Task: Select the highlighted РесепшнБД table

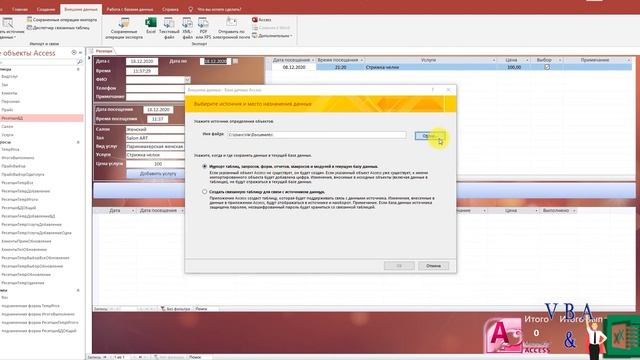Action: tap(41, 118)
